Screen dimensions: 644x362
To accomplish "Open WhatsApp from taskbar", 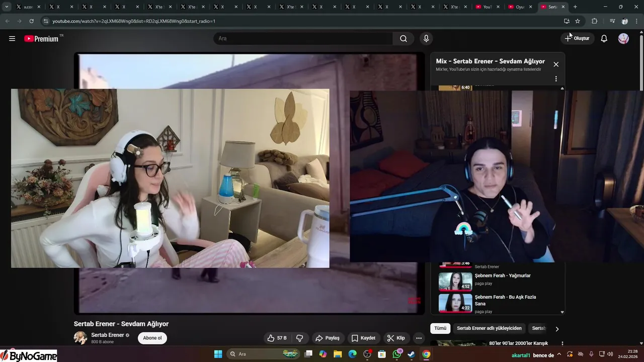I will pyautogui.click(x=396, y=354).
